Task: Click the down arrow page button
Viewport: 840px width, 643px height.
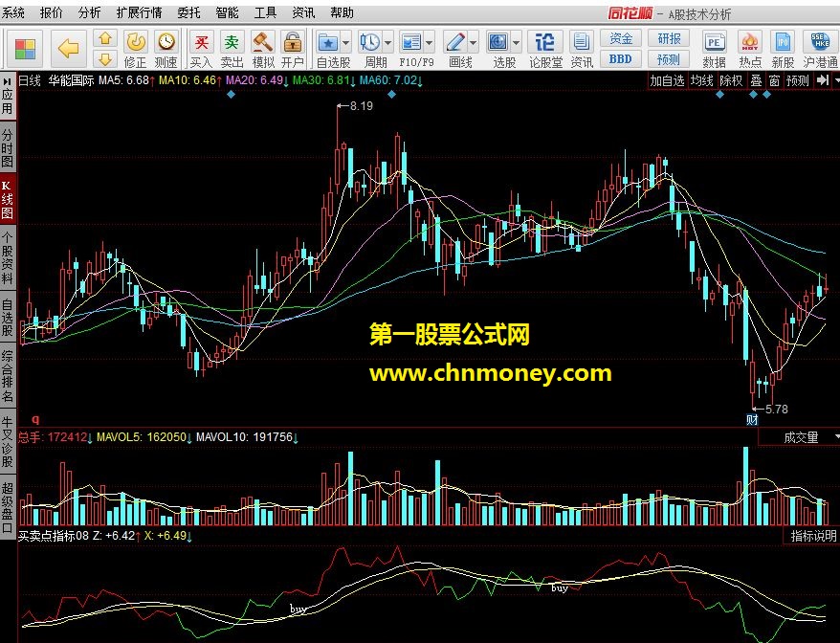Action: [105, 58]
